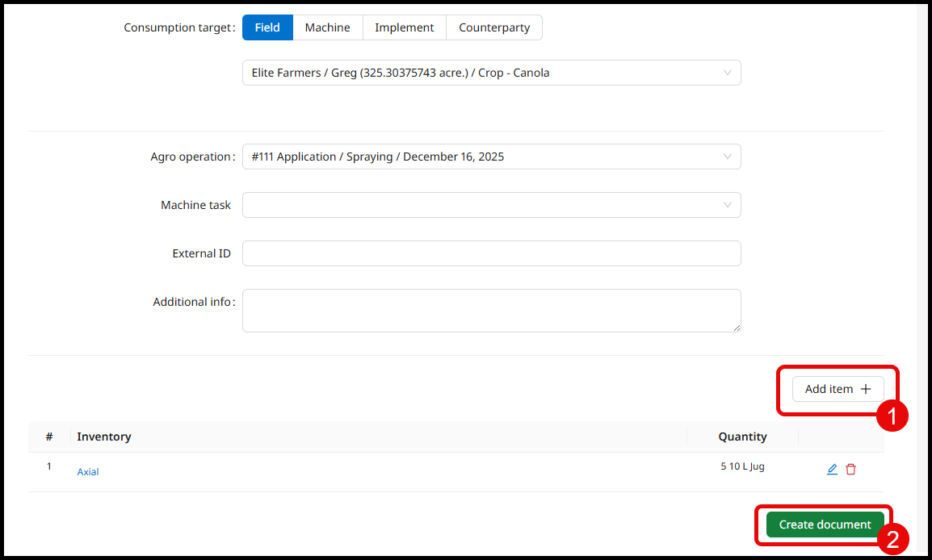Screen dimensions: 932x560
Task: Open the Elite Farmers field dropdown
Action: [491, 73]
